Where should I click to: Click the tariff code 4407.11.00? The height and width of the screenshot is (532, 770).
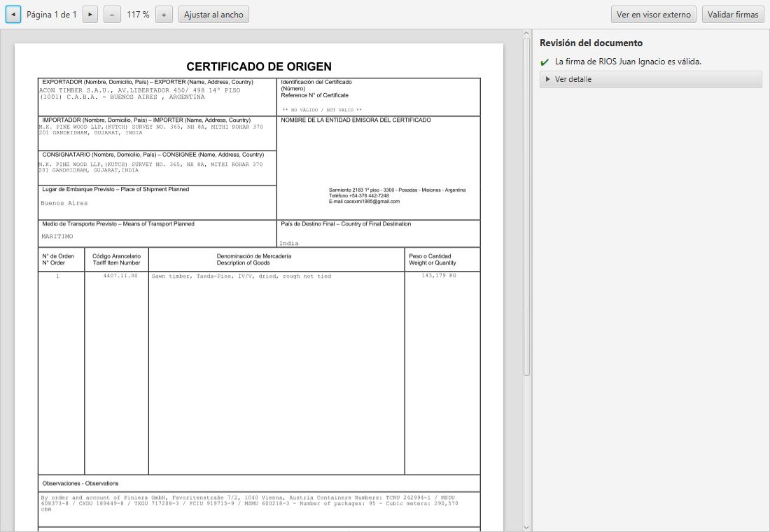(x=120, y=276)
